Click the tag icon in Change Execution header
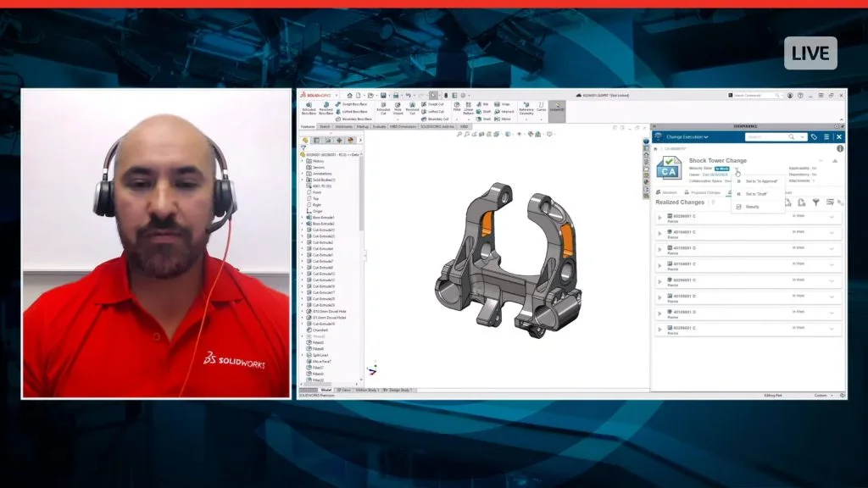This screenshot has width=868, height=488. tap(814, 136)
